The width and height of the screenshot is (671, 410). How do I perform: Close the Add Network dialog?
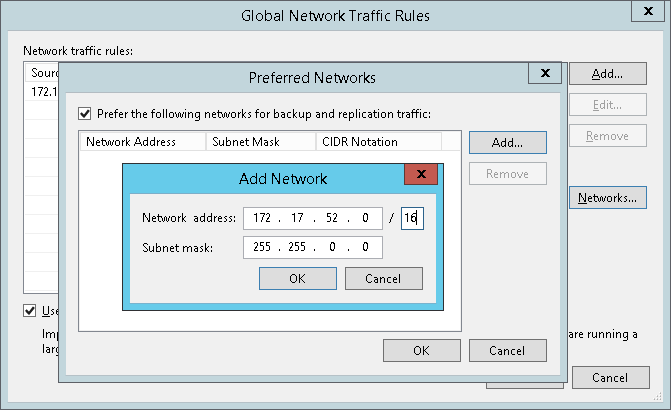[421, 177]
